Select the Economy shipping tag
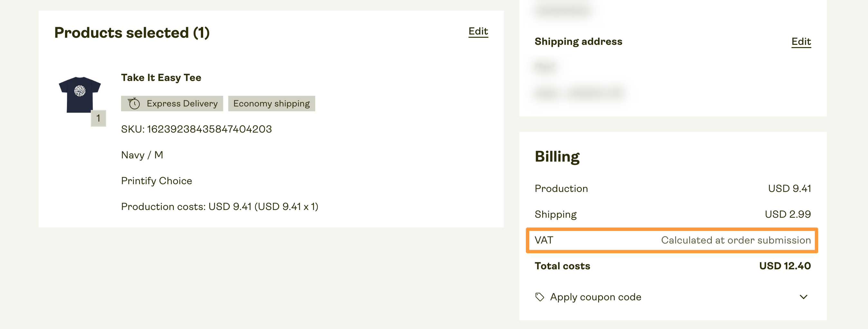 tap(271, 103)
